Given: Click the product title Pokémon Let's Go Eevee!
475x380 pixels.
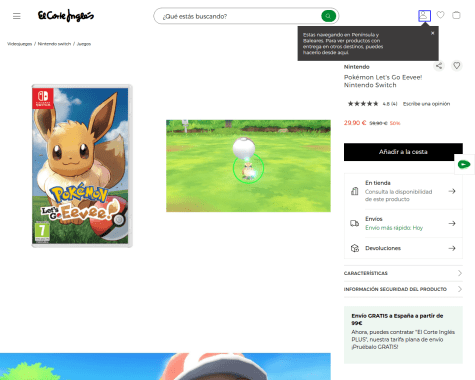Looking at the screenshot, I should 383,81.
